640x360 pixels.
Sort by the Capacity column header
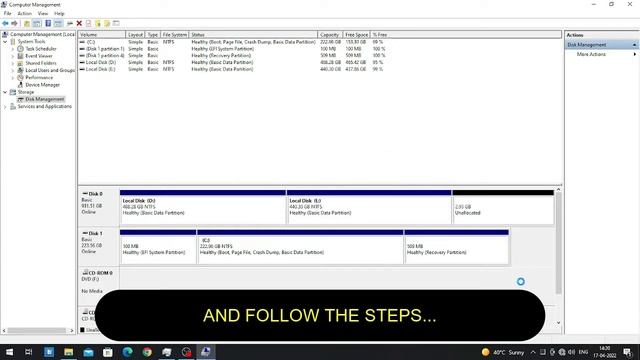click(329, 35)
